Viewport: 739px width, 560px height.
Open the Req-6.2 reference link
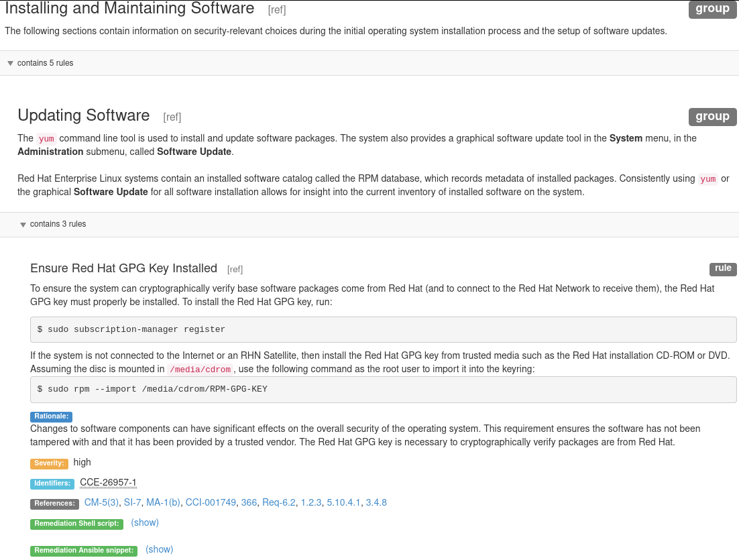[279, 502]
